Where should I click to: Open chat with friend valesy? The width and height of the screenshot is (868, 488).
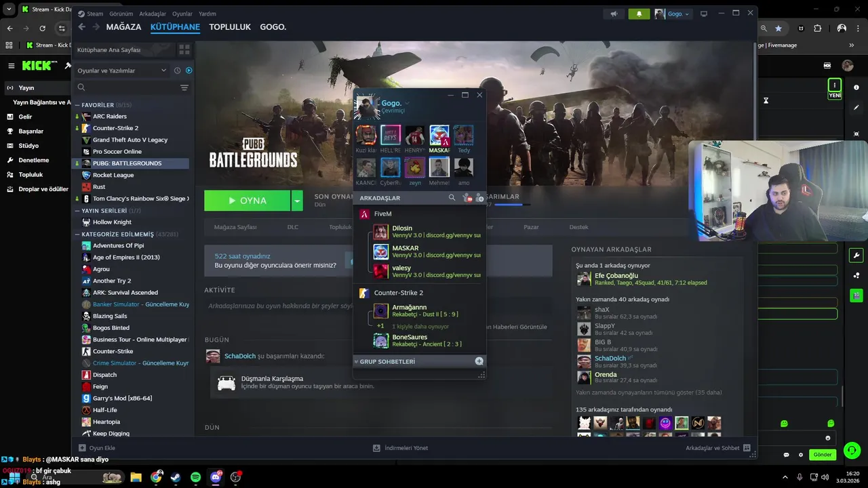427,271
